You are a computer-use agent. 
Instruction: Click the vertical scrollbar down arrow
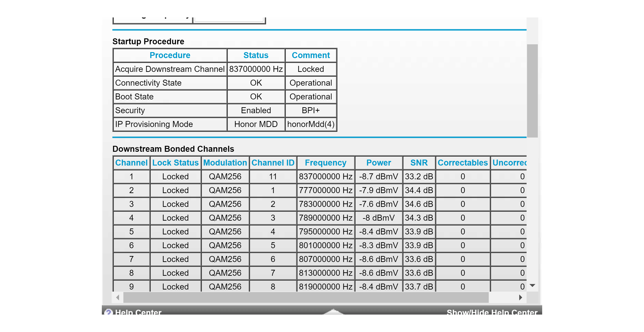pyautogui.click(x=532, y=285)
